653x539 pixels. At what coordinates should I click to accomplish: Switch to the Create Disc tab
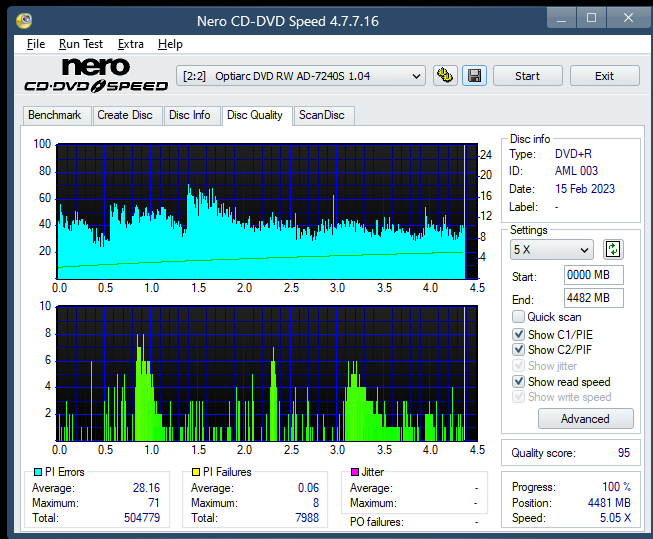pos(125,115)
